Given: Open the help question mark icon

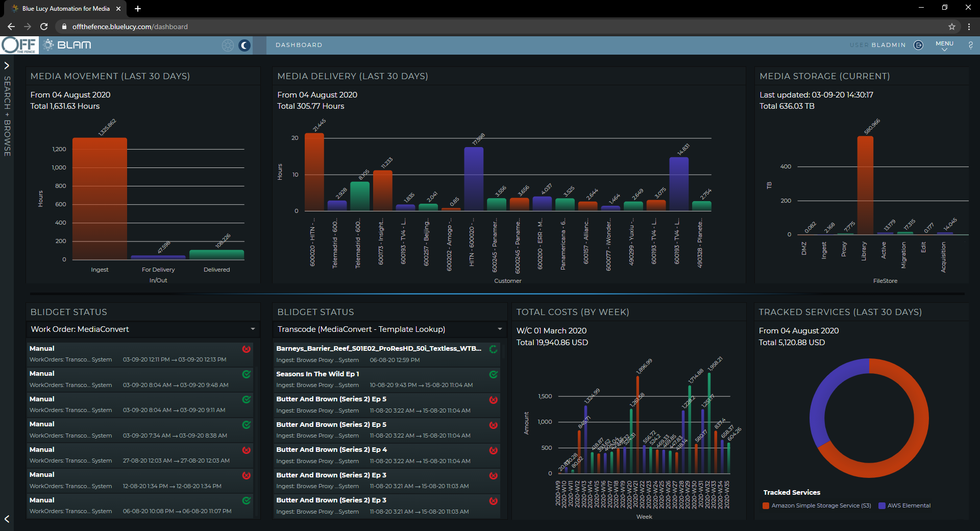Looking at the screenshot, I should pyautogui.click(x=970, y=45).
